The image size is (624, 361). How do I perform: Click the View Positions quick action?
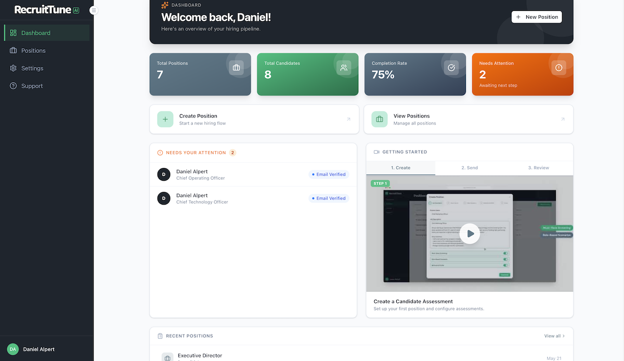468,119
